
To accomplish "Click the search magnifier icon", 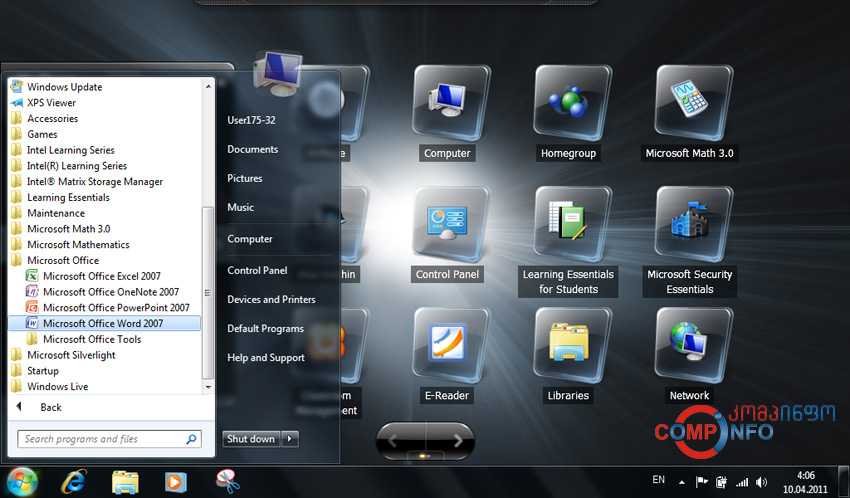I will pyautogui.click(x=191, y=439).
